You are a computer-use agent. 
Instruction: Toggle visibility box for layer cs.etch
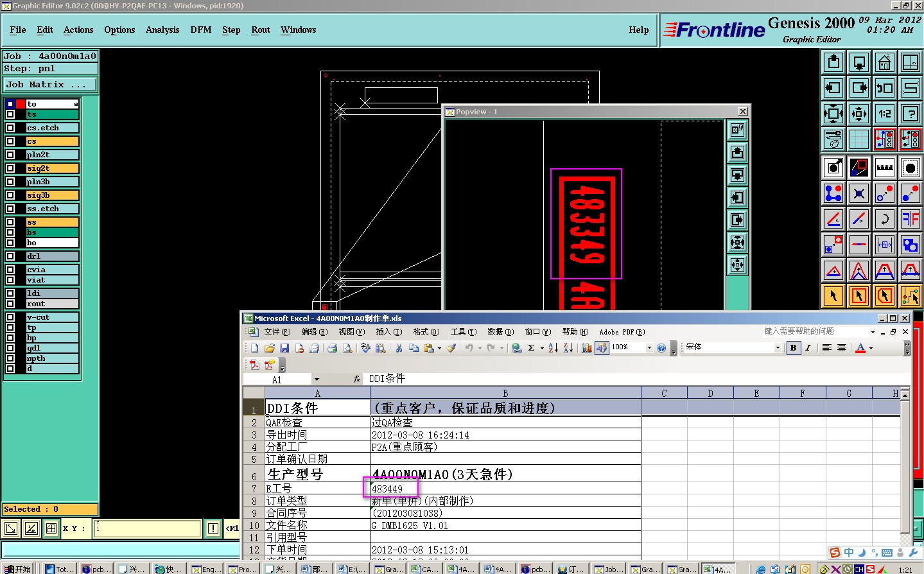[10, 128]
